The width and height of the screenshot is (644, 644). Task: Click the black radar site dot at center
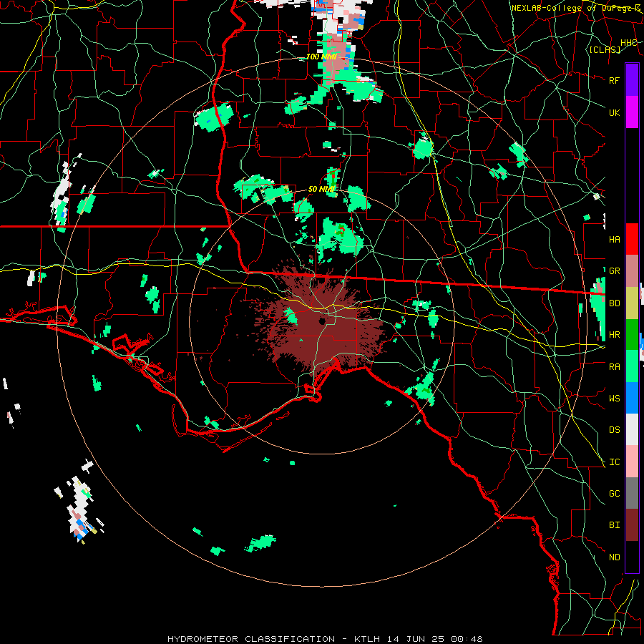click(321, 321)
